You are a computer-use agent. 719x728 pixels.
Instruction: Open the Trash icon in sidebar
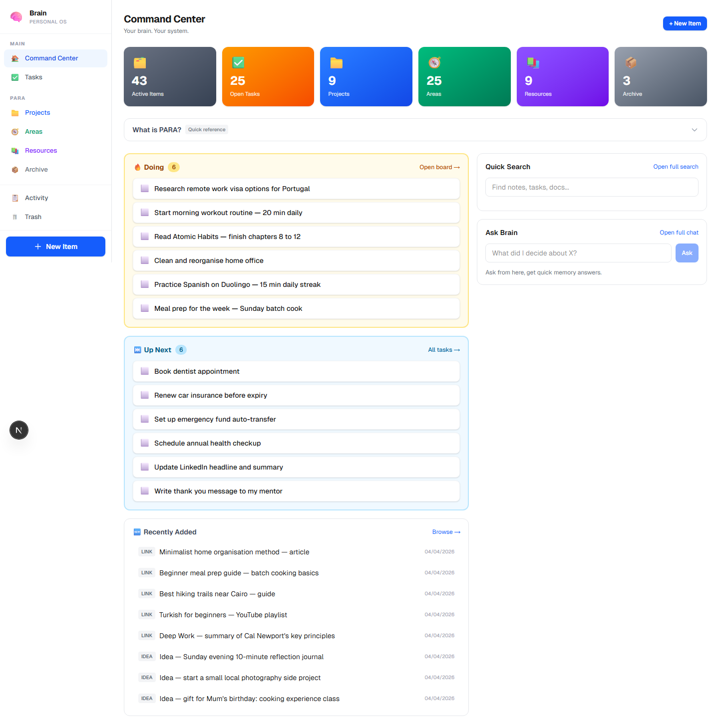pos(15,217)
